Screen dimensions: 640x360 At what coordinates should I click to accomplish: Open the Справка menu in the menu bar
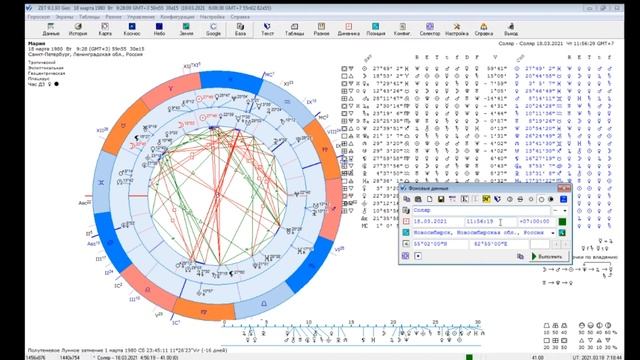pyautogui.click(x=240, y=17)
